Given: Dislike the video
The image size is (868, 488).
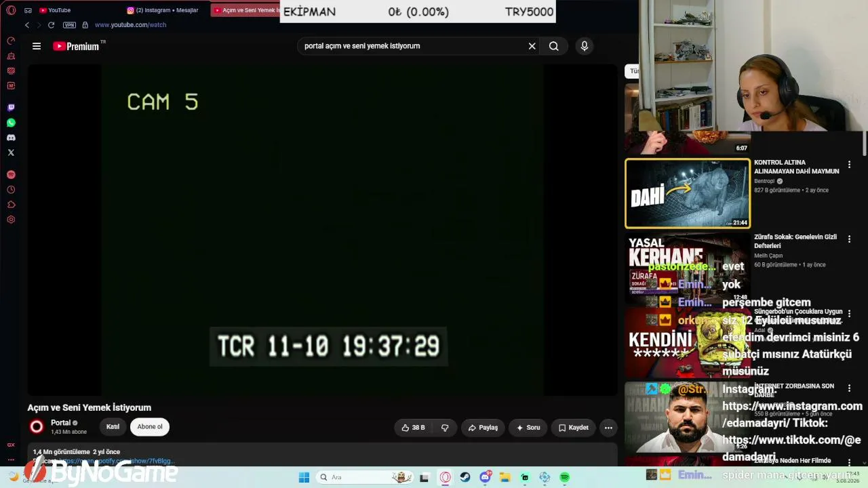Looking at the screenshot, I should pos(445,428).
